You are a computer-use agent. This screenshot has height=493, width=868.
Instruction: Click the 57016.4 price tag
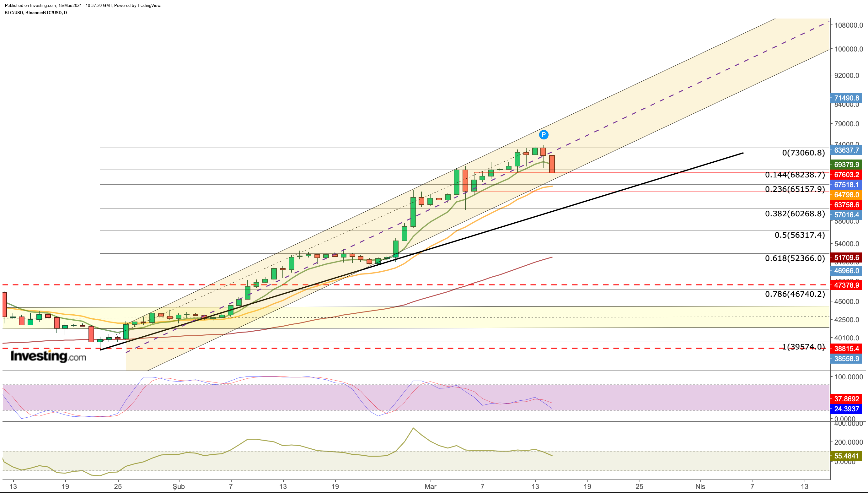[x=846, y=215]
